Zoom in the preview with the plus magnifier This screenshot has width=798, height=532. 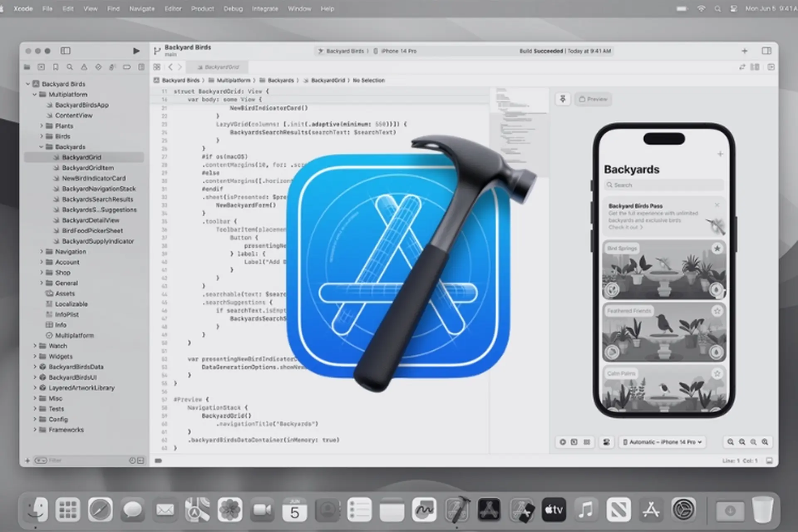(765, 442)
